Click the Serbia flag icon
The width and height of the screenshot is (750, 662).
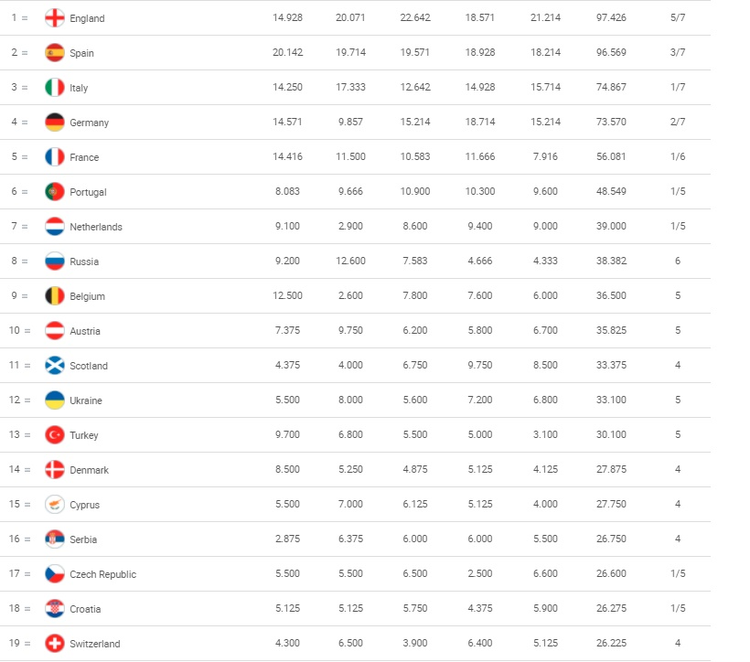[x=55, y=539]
